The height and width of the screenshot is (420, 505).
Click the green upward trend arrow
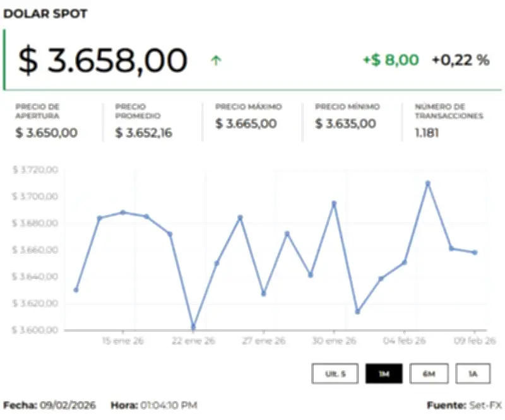pos(217,61)
